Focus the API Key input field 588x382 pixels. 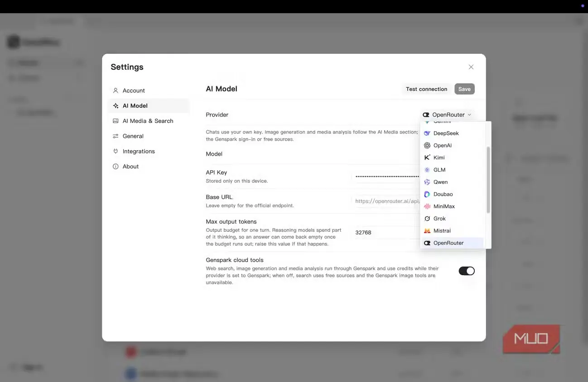tap(386, 177)
